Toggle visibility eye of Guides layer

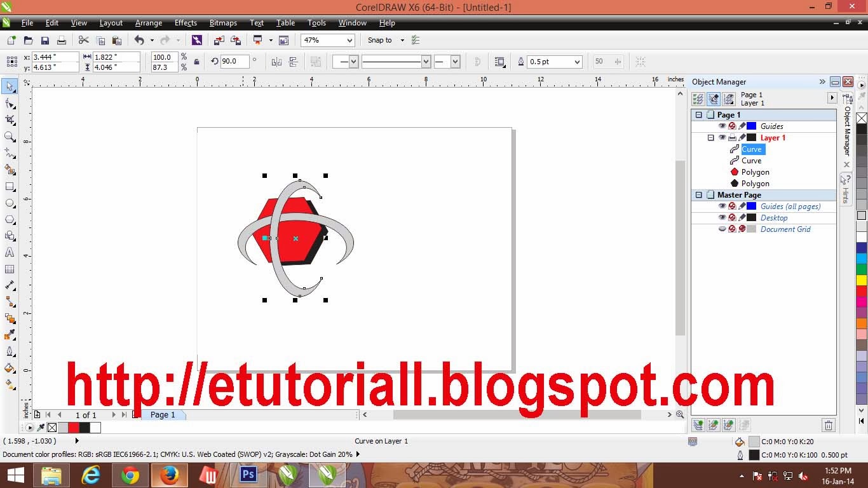(x=722, y=126)
